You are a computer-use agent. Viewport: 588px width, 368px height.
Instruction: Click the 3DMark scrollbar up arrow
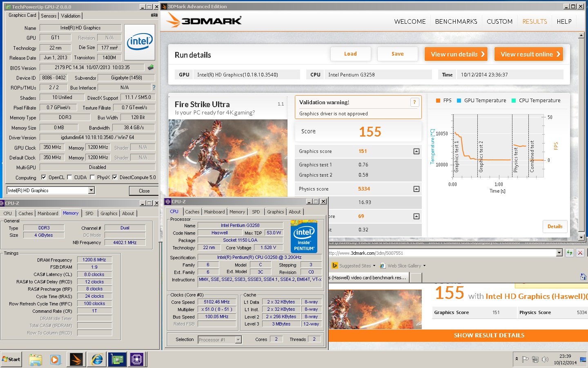point(581,35)
